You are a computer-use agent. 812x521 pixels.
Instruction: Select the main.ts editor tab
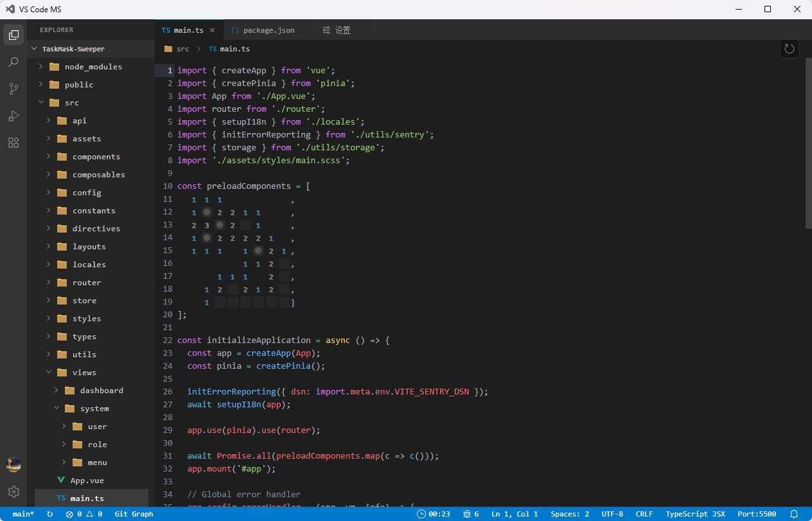[x=189, y=30]
